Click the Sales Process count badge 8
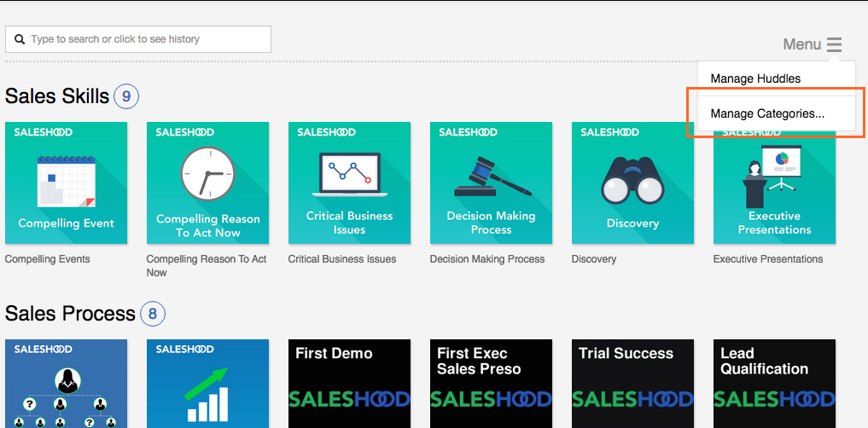This screenshot has width=868, height=428. coord(153,314)
